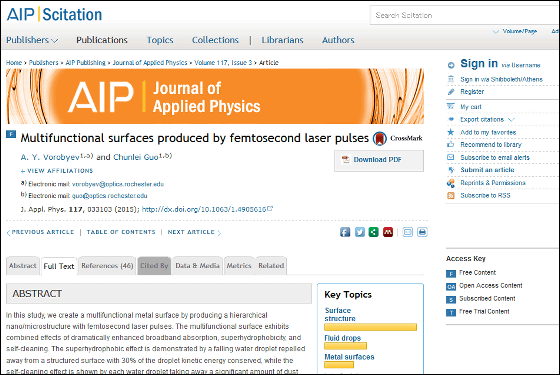Open the References (46) tab
This screenshot has width=560, height=375.
[x=107, y=266]
